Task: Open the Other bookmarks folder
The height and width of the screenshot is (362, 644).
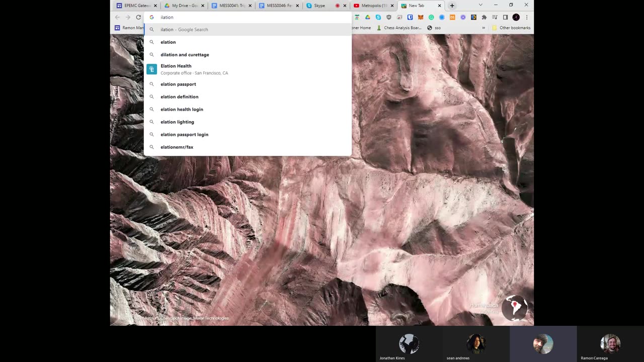Action: click(x=511, y=28)
